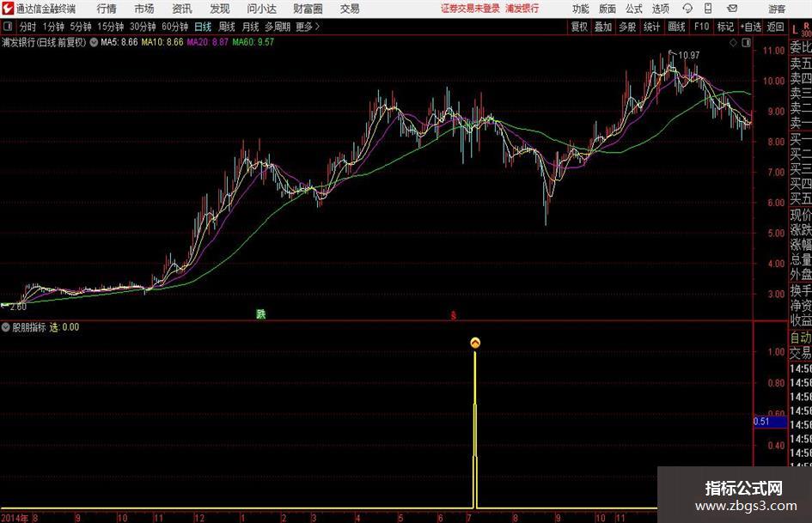The image size is (812, 523).
Task: Click the 通达信 app logo icon
Action: pyautogui.click(x=8, y=9)
